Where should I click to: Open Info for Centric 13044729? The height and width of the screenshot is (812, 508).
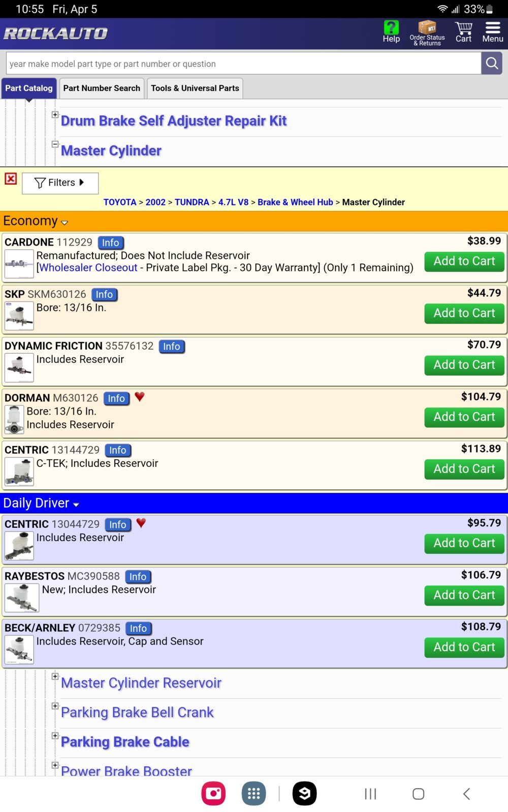click(x=118, y=524)
